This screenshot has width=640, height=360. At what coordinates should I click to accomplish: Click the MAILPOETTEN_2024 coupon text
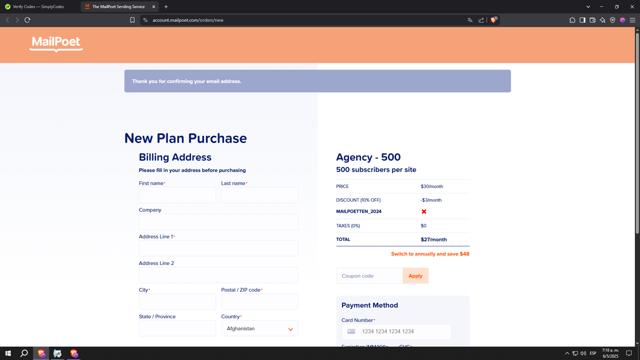[358, 211]
